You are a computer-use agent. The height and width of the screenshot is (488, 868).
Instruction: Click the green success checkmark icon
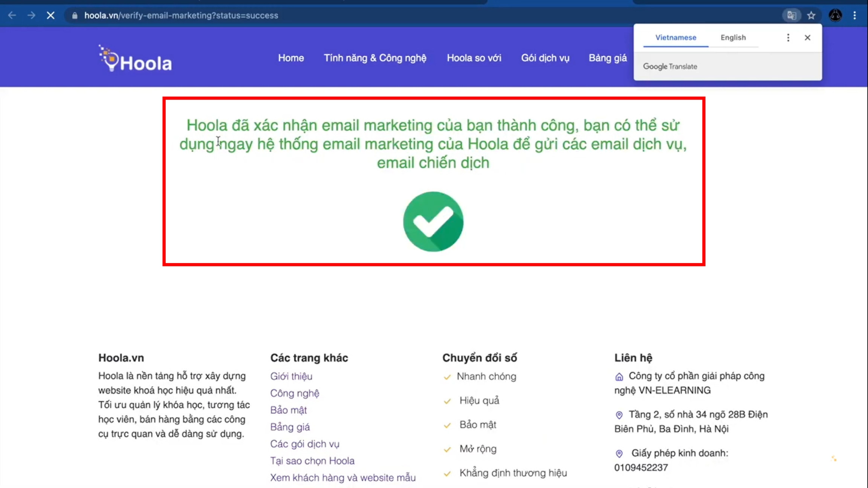pos(433,222)
